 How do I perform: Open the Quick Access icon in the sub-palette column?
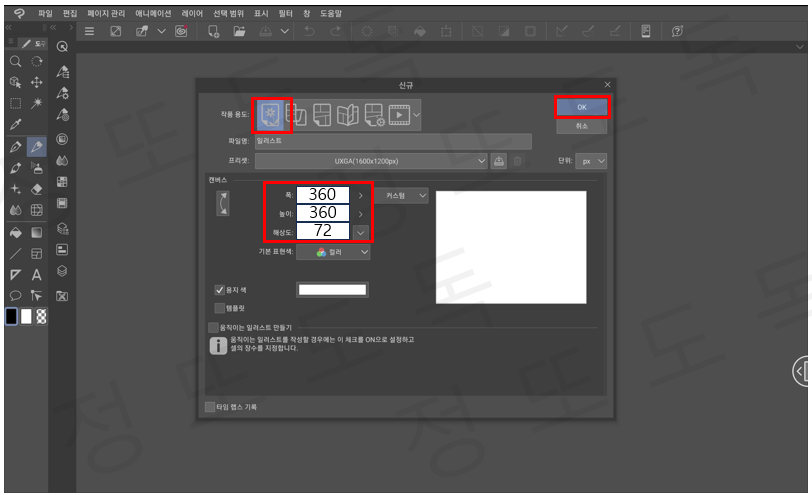[x=62, y=47]
